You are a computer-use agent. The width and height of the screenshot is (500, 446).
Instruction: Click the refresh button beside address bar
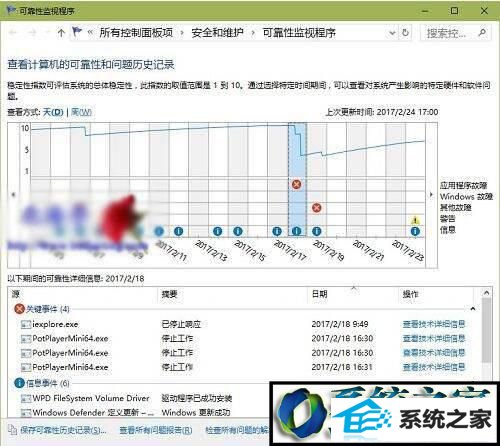405,33
